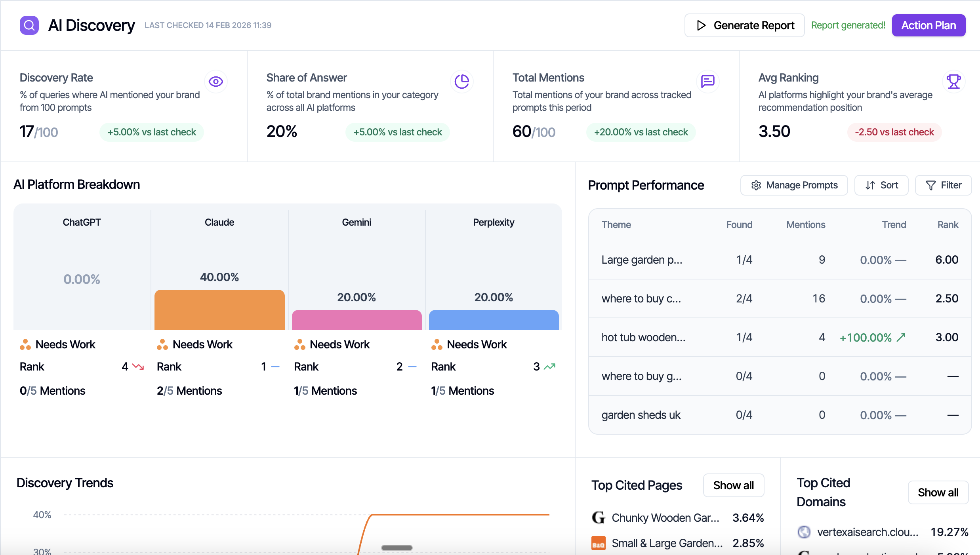
Task: Open the AI Discovery magnifier logo
Action: [29, 25]
